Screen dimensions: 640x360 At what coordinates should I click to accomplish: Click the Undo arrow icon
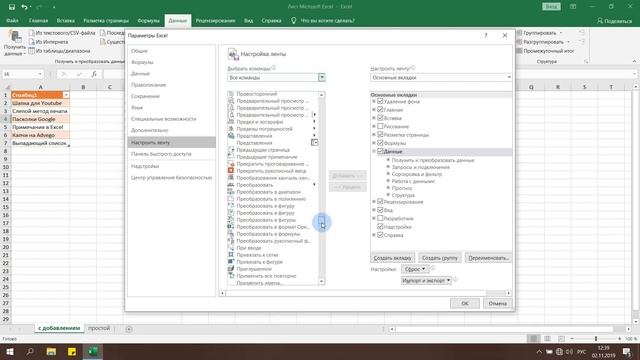click(x=24, y=7)
